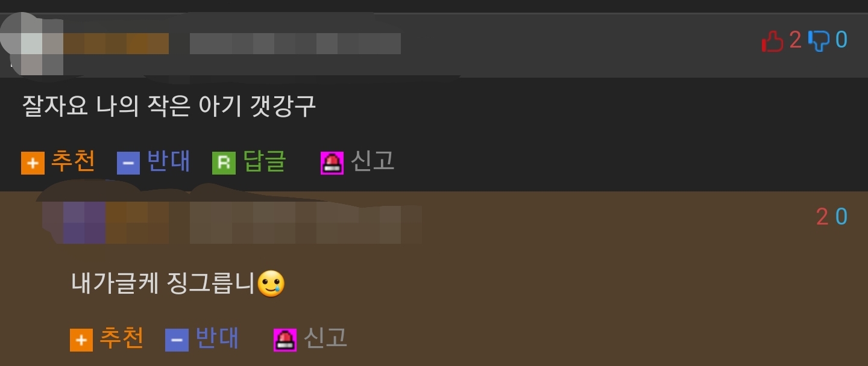Click the tearful smiley emoji in the reply

pyautogui.click(x=271, y=284)
